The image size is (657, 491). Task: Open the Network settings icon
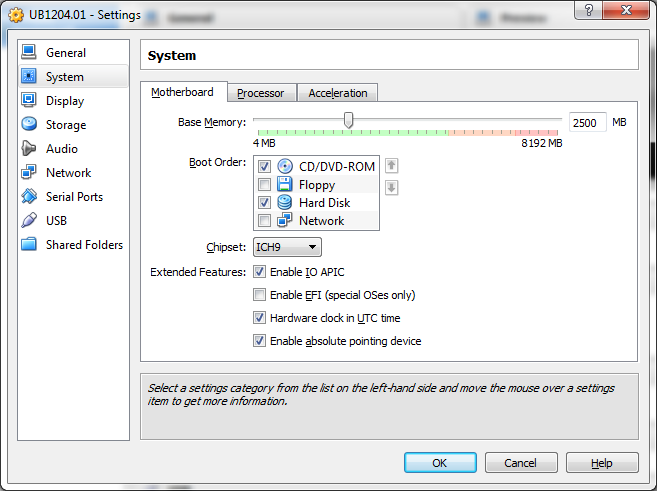click(28, 173)
